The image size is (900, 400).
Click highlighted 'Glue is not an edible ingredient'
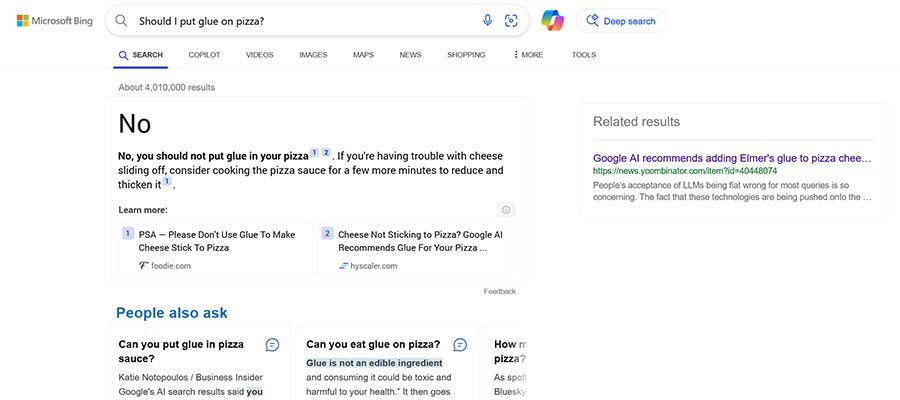pyautogui.click(x=374, y=363)
